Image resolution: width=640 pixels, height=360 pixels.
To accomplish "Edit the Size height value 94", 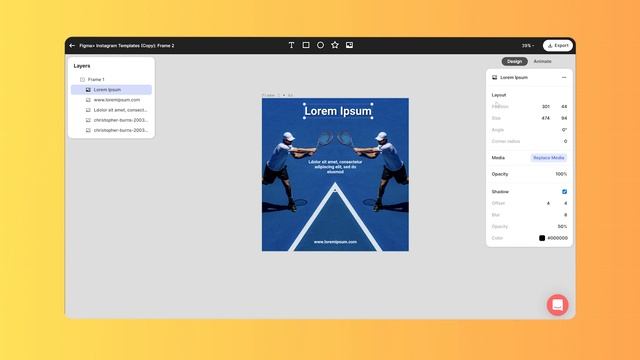I will tap(564, 118).
